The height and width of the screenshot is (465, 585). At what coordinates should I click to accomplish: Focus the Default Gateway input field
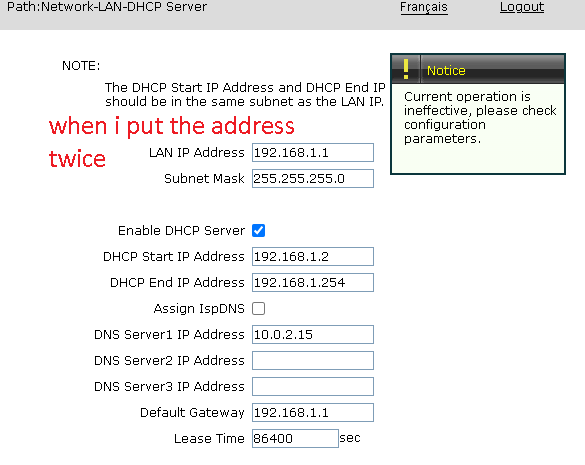(x=313, y=412)
